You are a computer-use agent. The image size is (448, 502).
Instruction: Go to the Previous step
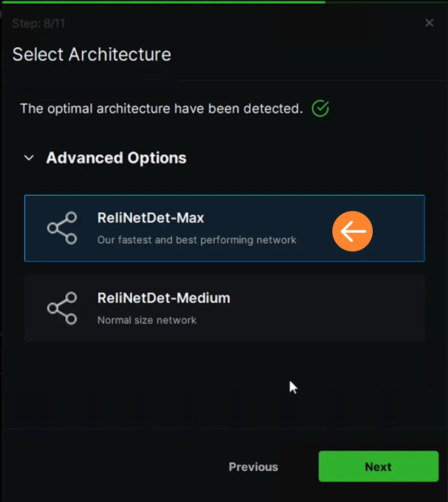(253, 467)
